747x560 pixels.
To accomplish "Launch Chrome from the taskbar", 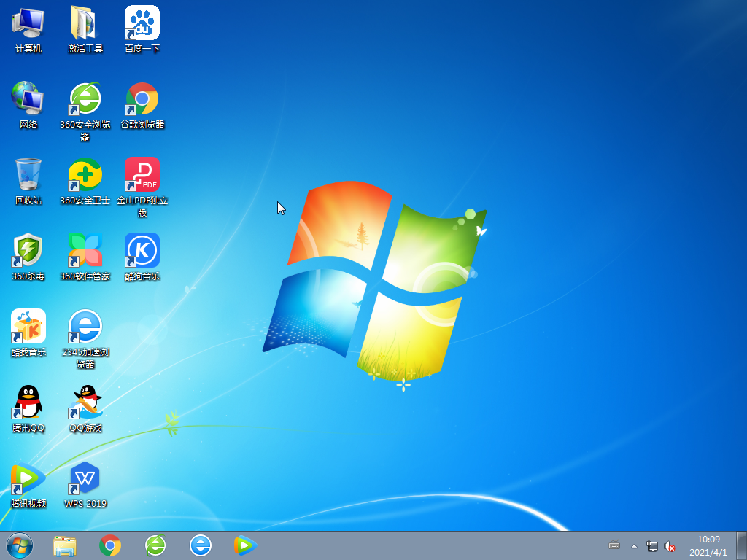I will [x=110, y=545].
